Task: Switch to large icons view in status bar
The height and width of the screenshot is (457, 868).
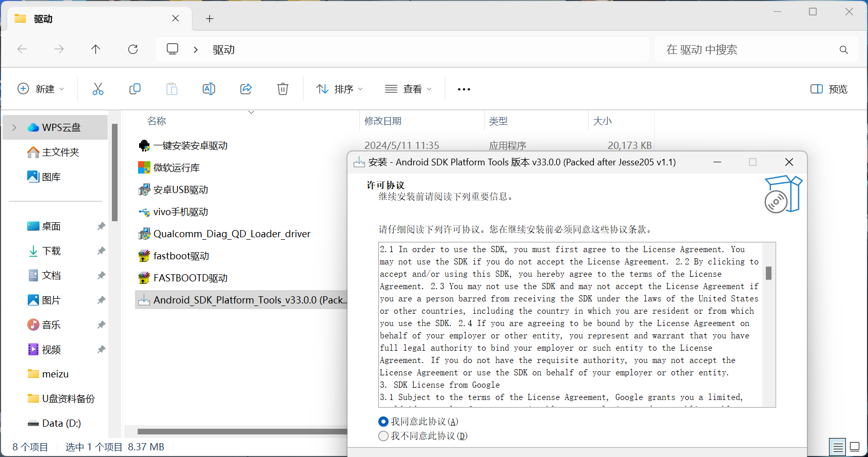Action: [x=855, y=447]
